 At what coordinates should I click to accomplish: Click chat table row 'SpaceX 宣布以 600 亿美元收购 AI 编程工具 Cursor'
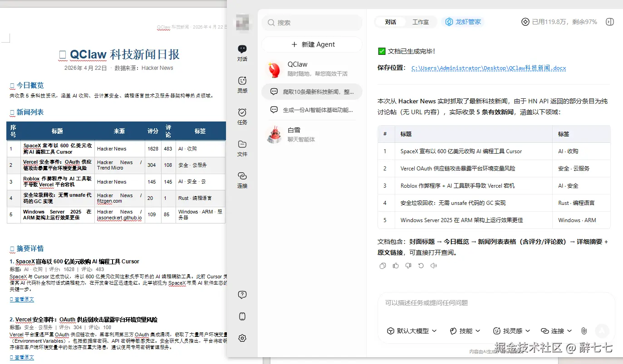[494, 151]
